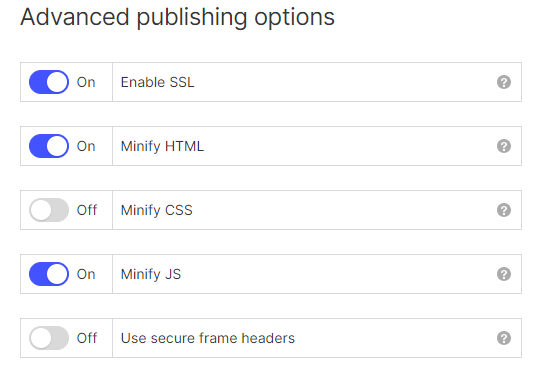The width and height of the screenshot is (542, 386).
Task: Click the Minify HTML help question mark
Action: pos(504,146)
